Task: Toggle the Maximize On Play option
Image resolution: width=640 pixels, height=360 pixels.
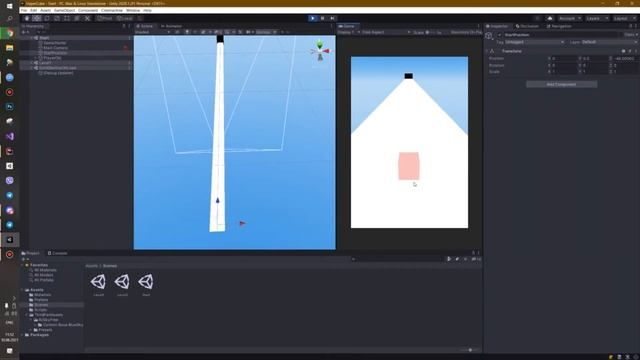Action: click(x=467, y=32)
